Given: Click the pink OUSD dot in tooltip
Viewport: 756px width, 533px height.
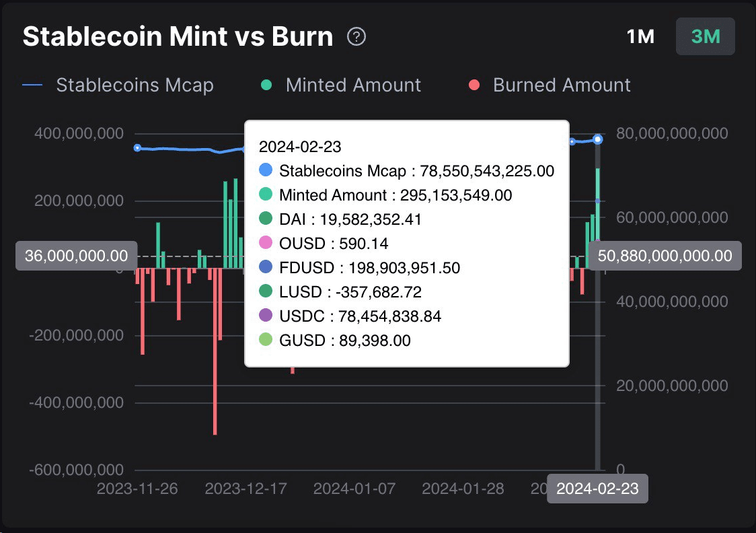Looking at the screenshot, I should pyautogui.click(x=266, y=243).
